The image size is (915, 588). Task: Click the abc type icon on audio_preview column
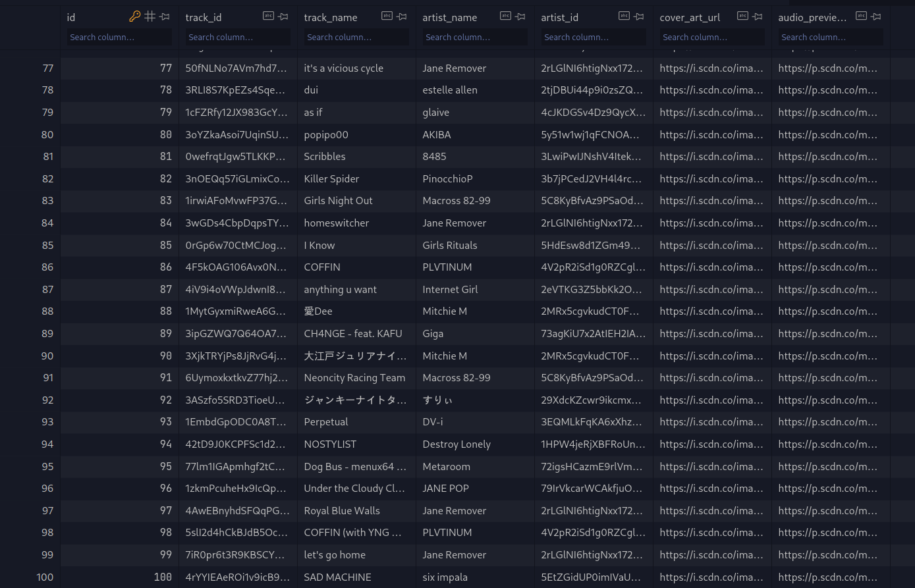coord(861,16)
